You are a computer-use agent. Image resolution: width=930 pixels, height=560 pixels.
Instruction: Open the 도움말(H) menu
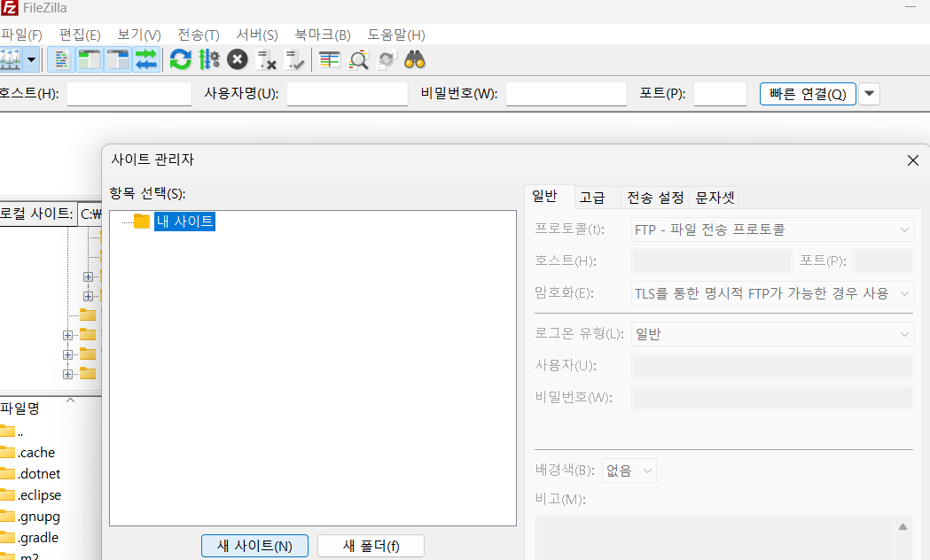(396, 35)
